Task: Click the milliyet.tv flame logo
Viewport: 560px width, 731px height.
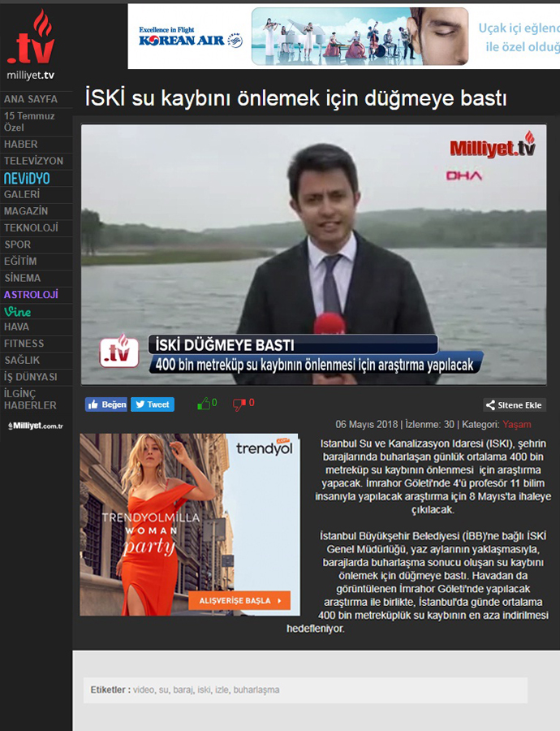Action: [x=31, y=45]
